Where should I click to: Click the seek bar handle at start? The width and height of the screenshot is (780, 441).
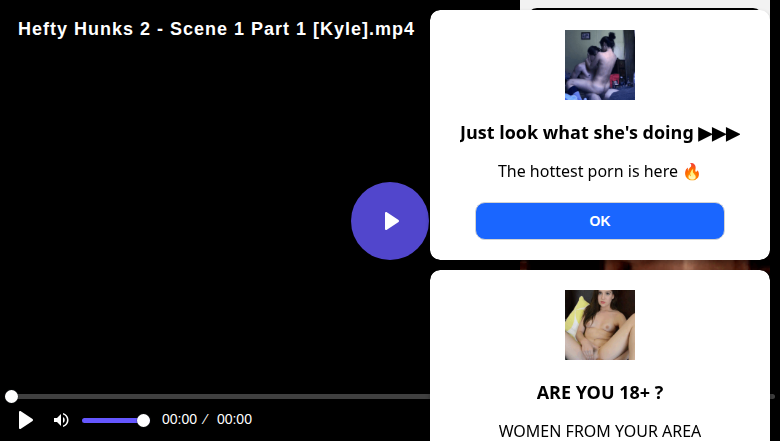click(x=11, y=397)
